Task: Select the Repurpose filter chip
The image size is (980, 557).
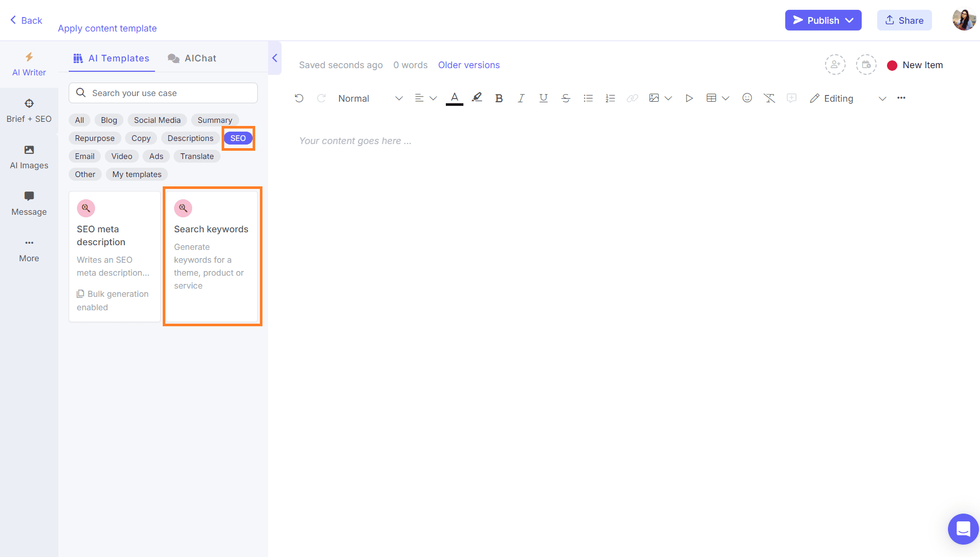Action: click(x=95, y=138)
